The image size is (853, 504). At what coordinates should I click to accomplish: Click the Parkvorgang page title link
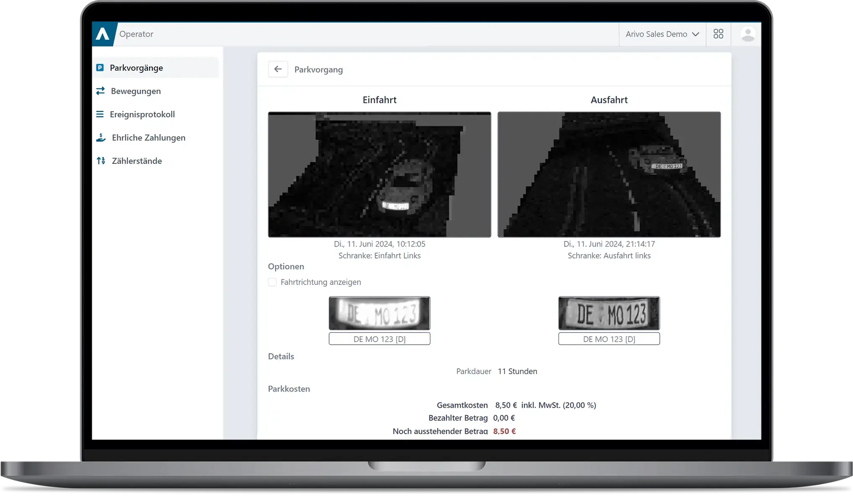(319, 69)
